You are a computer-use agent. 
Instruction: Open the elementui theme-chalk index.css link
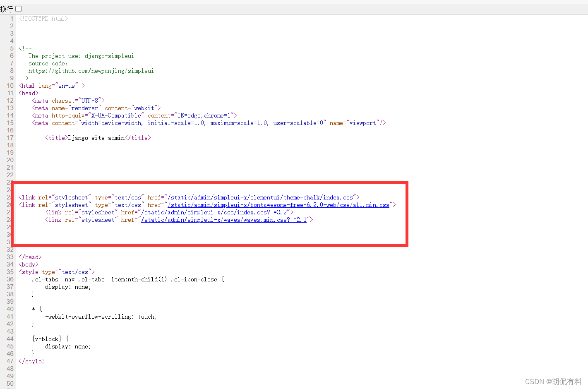click(x=260, y=197)
